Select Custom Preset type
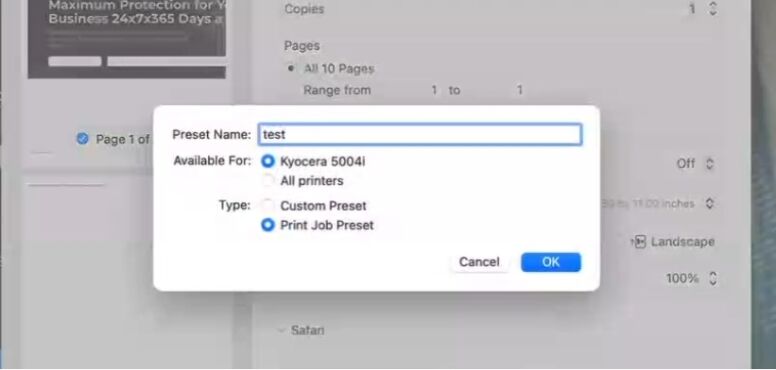 pyautogui.click(x=268, y=205)
